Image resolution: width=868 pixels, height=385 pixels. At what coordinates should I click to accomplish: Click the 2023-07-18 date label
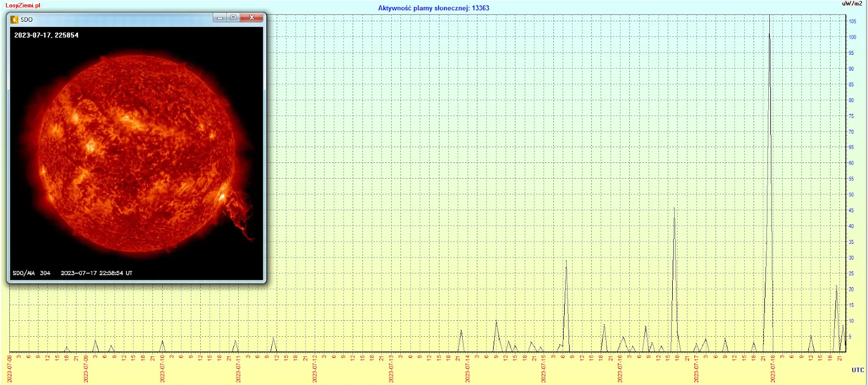[x=773, y=369]
